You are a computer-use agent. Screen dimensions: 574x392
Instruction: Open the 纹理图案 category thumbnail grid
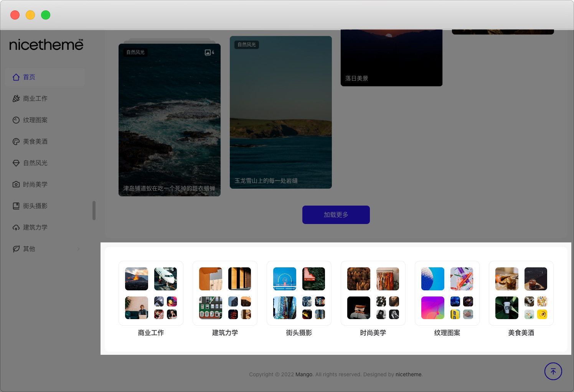pyautogui.click(x=447, y=293)
